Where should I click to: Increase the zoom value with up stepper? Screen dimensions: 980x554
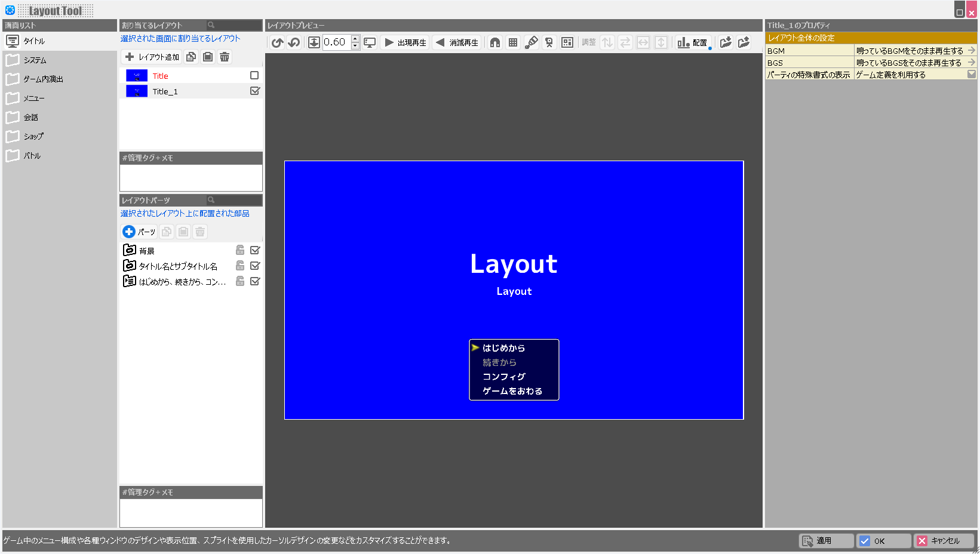click(355, 39)
